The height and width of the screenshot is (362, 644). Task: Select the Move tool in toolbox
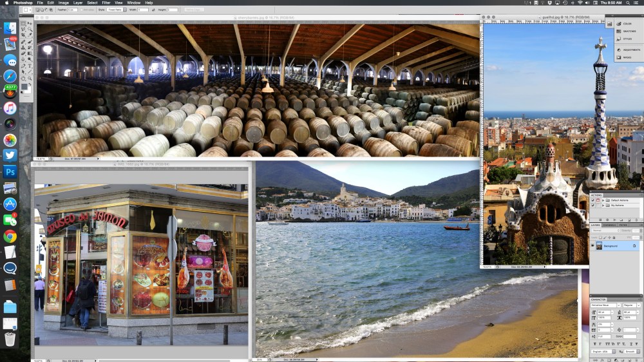30,23
